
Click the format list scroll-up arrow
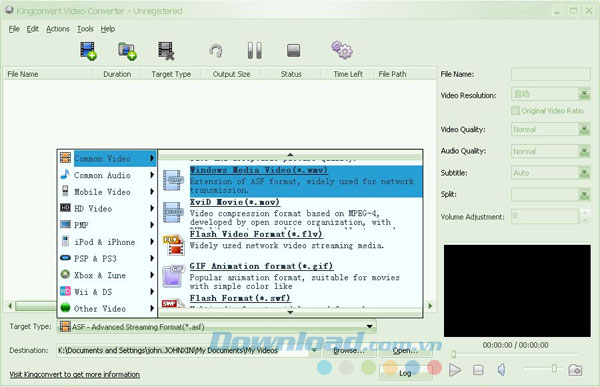(290, 155)
